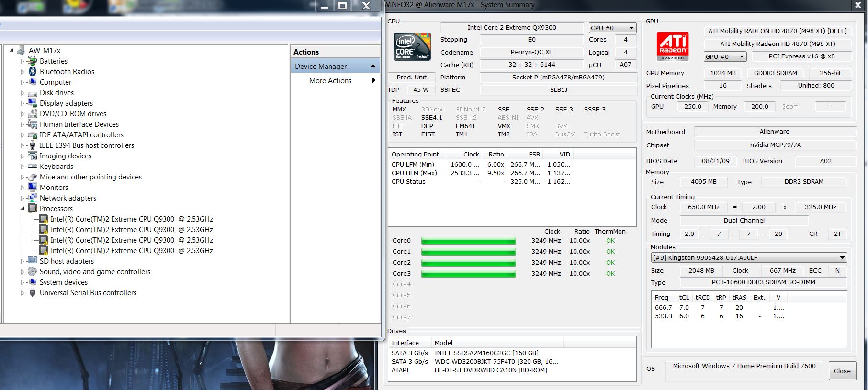The width and height of the screenshot is (868, 390).
Task: Click the SD host adapters icon
Action: [33, 261]
